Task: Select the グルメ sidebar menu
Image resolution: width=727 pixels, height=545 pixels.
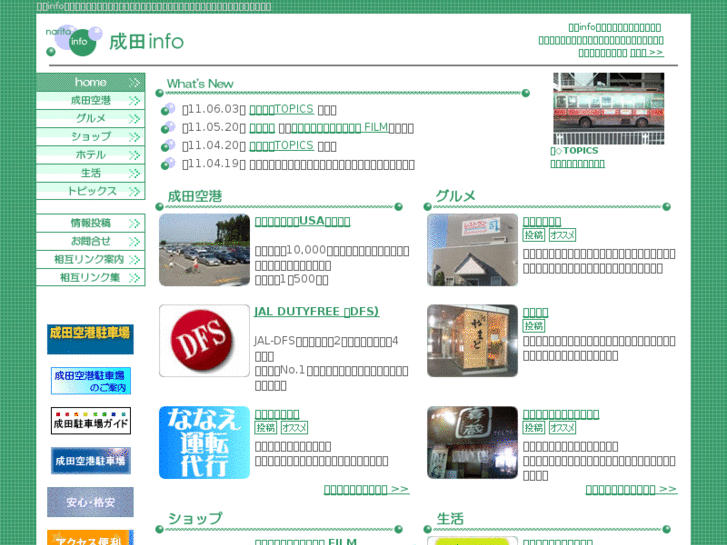Action: click(90, 118)
